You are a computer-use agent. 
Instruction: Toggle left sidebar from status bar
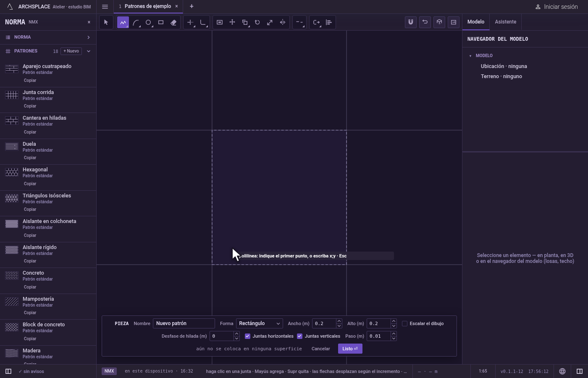(x=8, y=371)
